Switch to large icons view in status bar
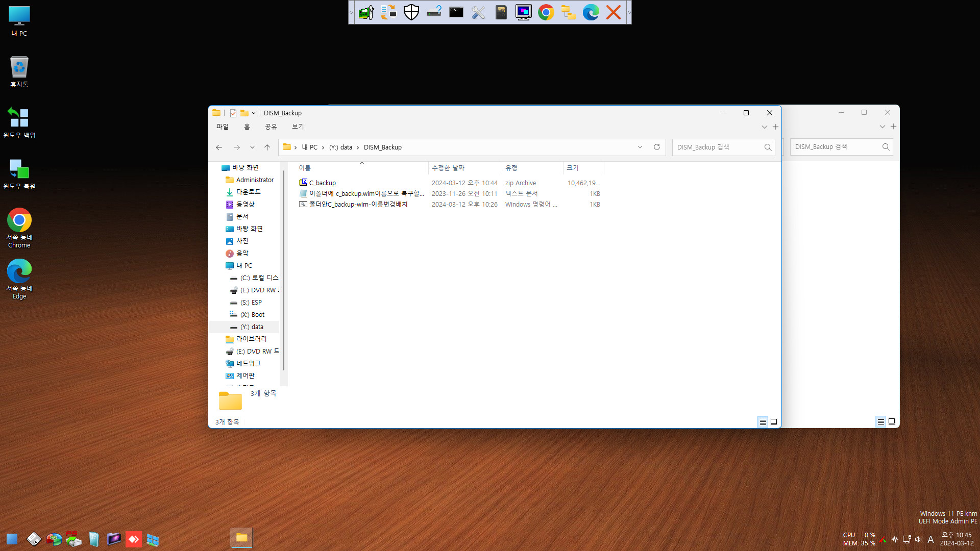Screen dimensions: 980x551 point(774,422)
